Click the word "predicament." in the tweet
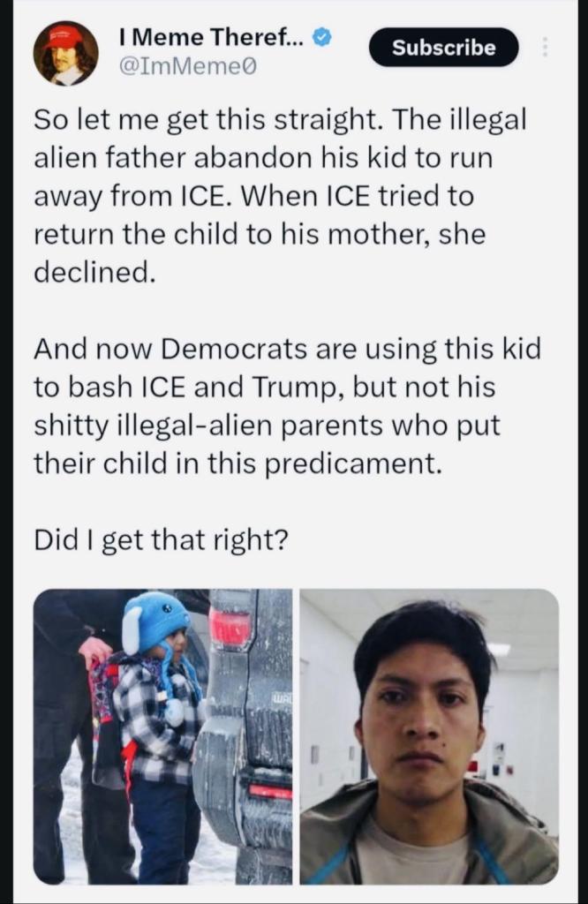The width and height of the screenshot is (588, 904). pos(353,464)
